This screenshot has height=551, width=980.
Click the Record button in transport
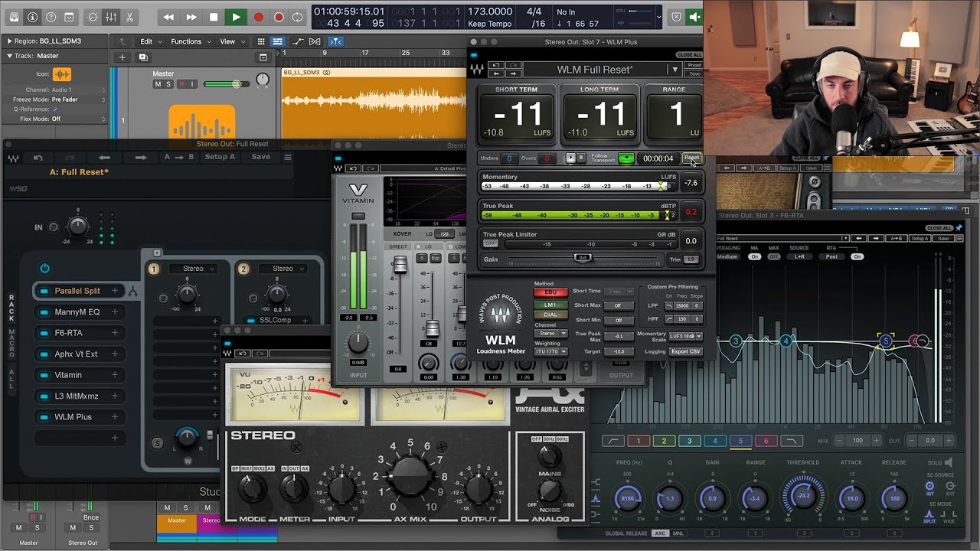click(258, 17)
